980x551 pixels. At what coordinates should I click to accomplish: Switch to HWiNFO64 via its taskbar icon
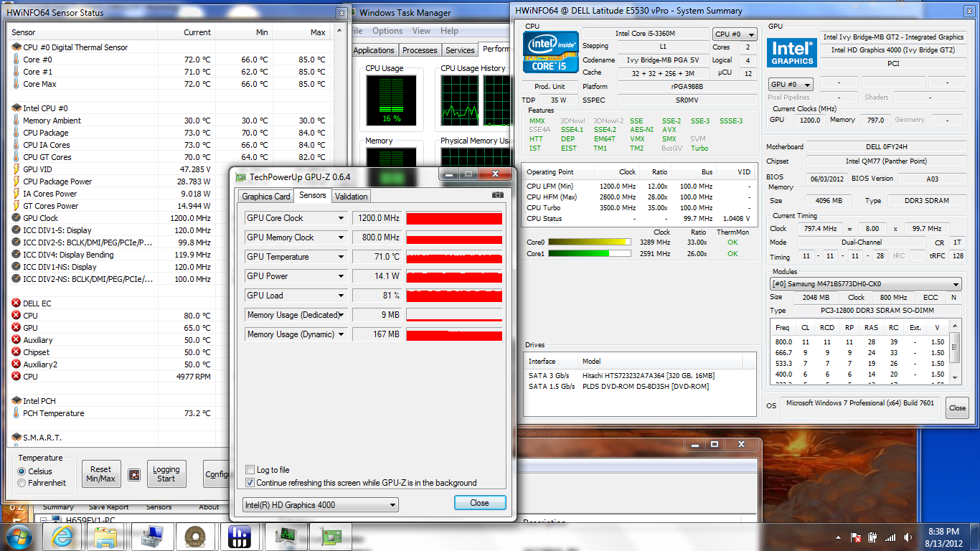[x=238, y=536]
